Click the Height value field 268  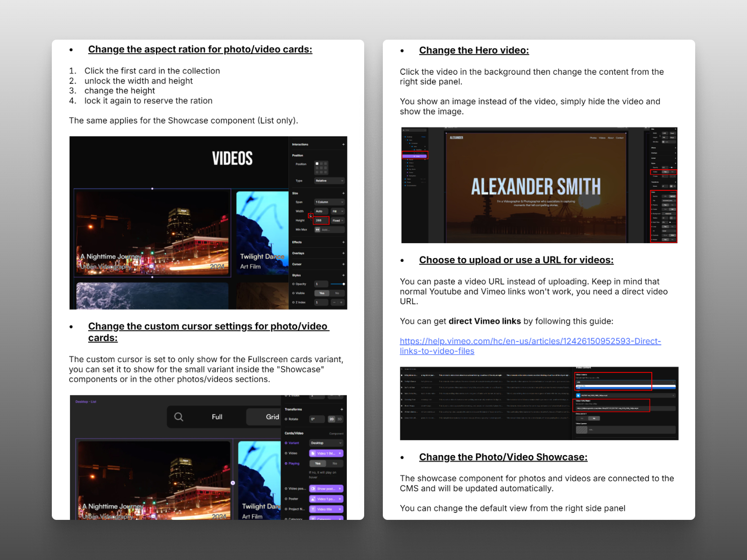321,221
